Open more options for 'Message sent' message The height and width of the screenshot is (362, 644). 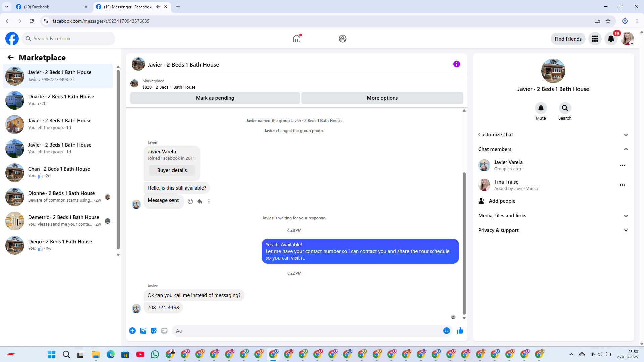pyautogui.click(x=209, y=201)
